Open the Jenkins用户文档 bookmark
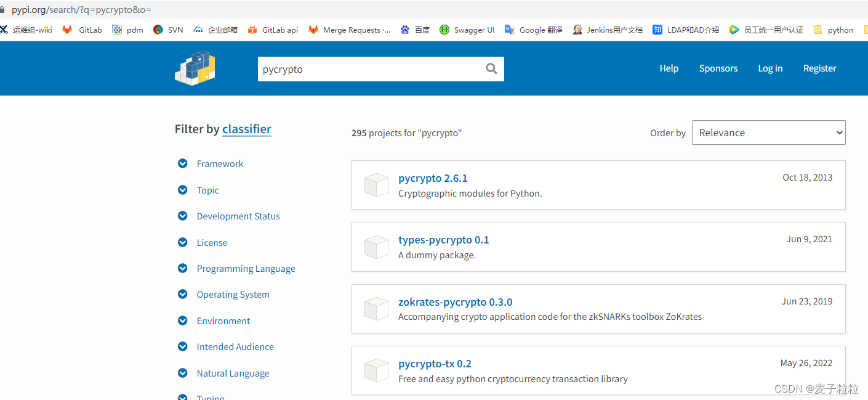The width and height of the screenshot is (868, 400). pyautogui.click(x=614, y=29)
